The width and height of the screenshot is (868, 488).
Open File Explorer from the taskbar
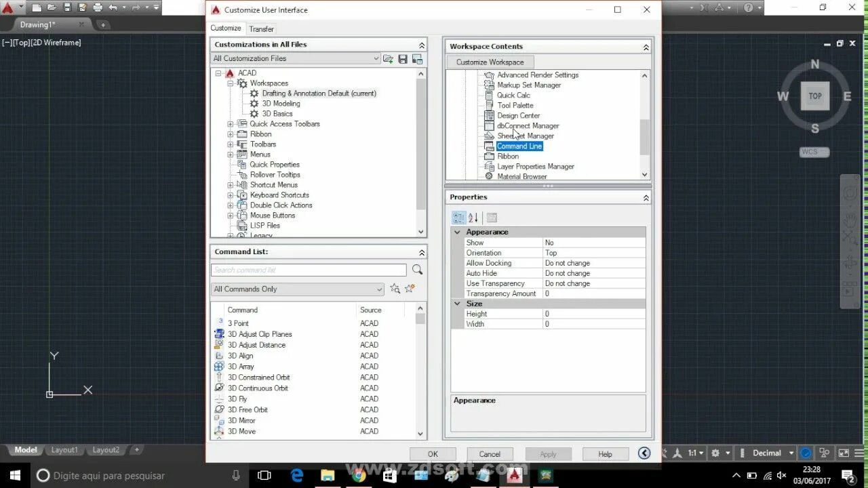pyautogui.click(x=328, y=475)
